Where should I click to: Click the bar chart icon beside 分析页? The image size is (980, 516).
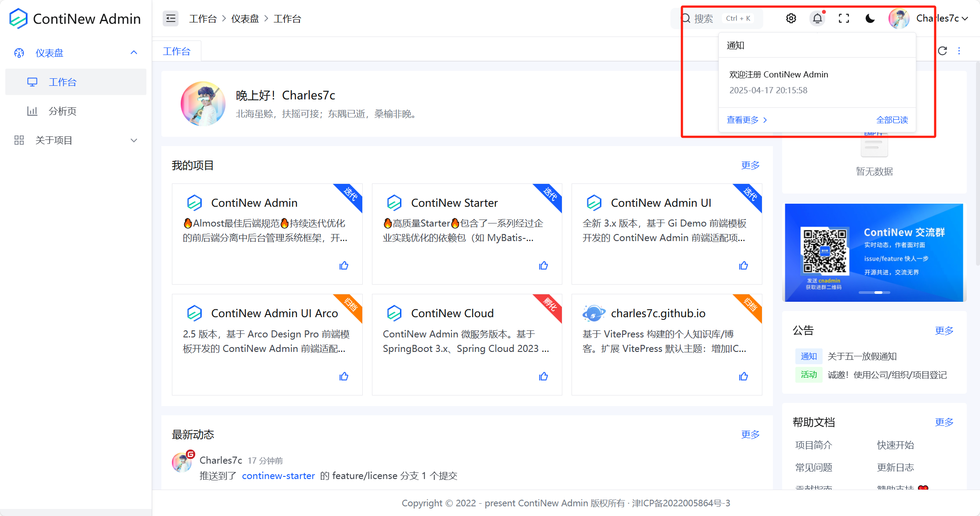point(32,111)
